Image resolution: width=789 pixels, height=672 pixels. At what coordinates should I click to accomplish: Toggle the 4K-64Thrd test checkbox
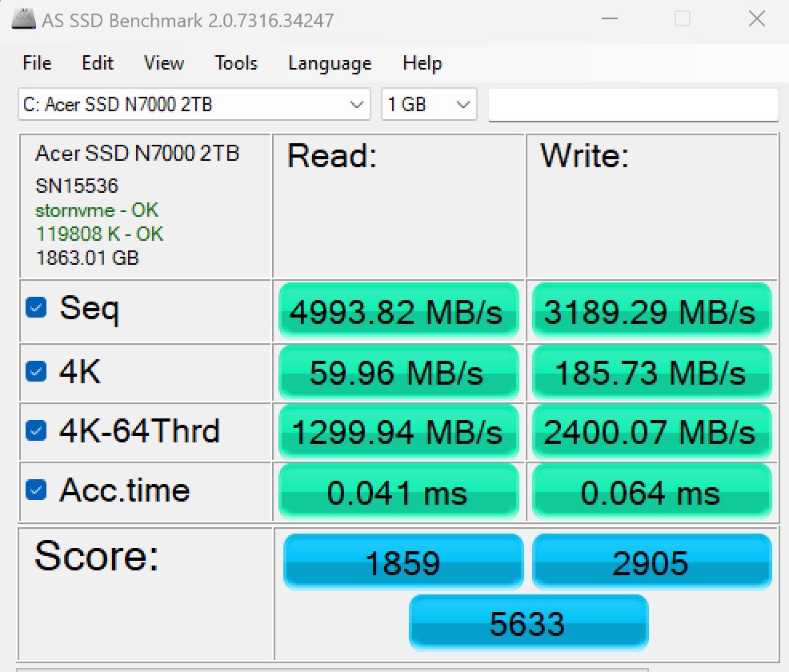[x=36, y=430]
